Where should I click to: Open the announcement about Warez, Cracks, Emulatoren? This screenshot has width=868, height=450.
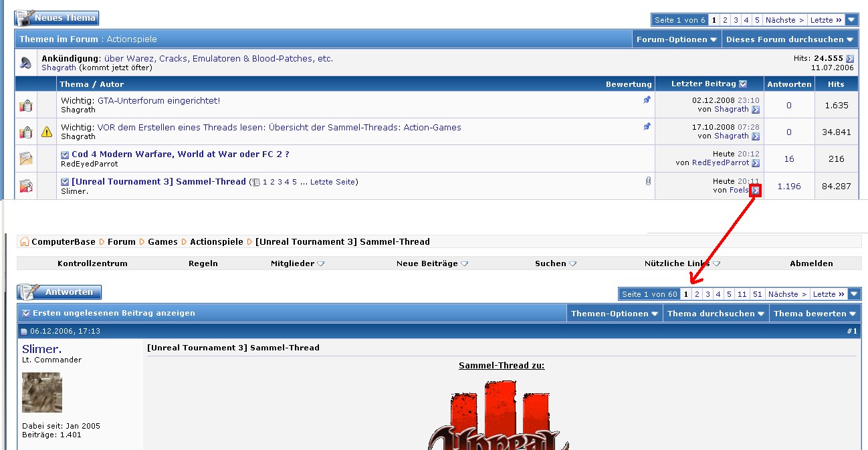(219, 58)
